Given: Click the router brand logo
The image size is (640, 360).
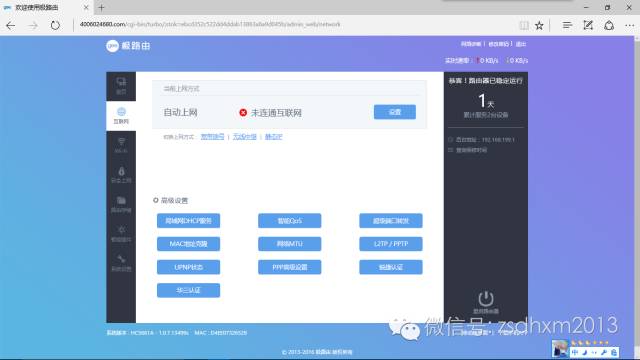Looking at the screenshot, I should [128, 46].
